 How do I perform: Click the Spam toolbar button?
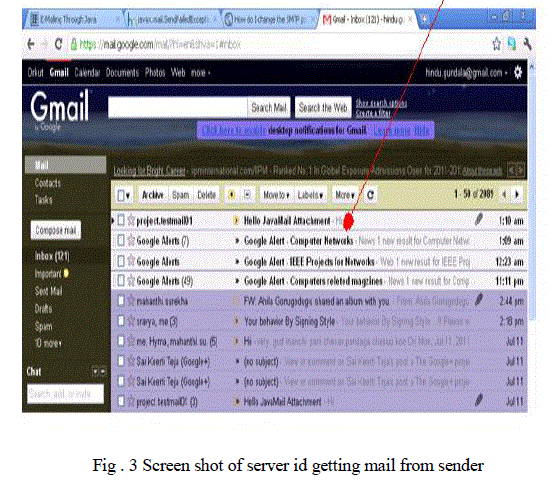[180, 195]
